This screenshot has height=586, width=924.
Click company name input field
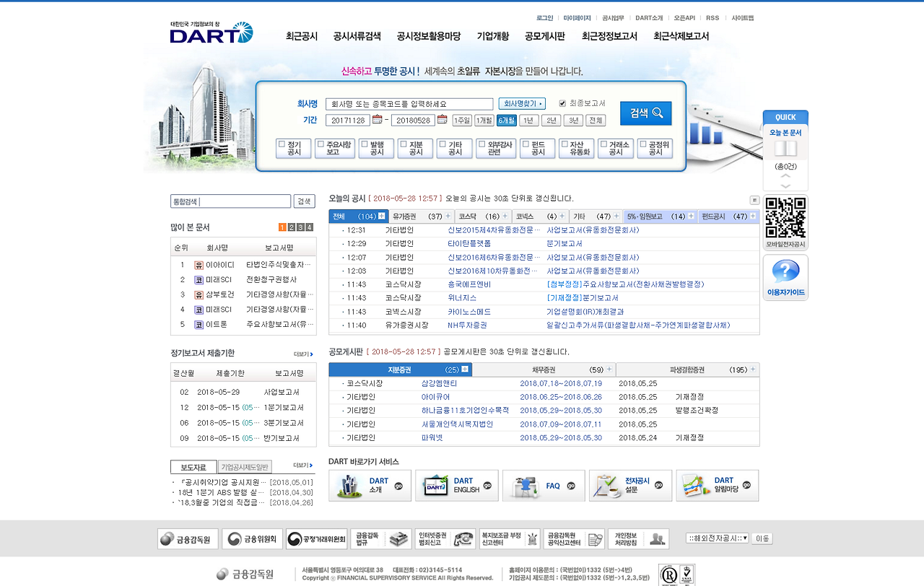click(409, 104)
